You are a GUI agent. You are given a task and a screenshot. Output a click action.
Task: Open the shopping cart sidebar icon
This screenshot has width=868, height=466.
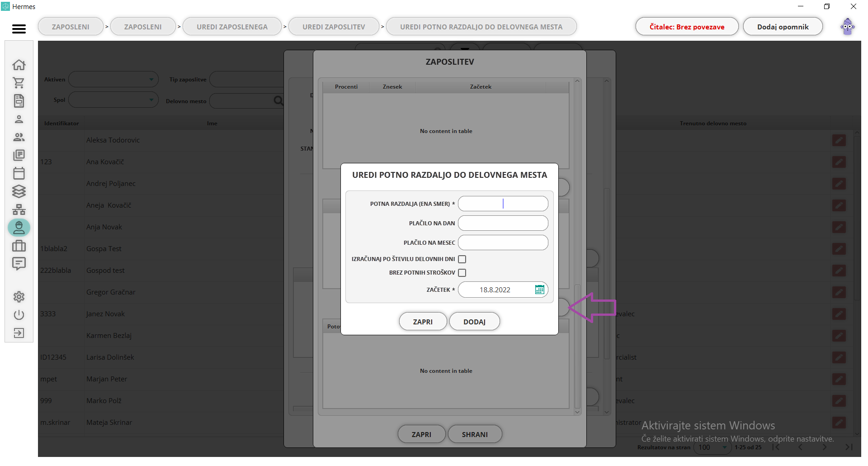(x=19, y=83)
